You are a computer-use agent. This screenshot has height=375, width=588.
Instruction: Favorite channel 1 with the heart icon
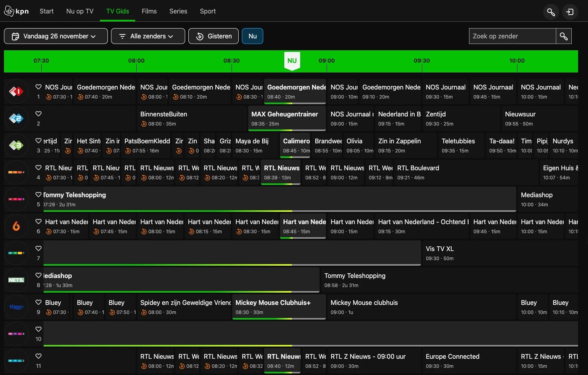[38, 87]
